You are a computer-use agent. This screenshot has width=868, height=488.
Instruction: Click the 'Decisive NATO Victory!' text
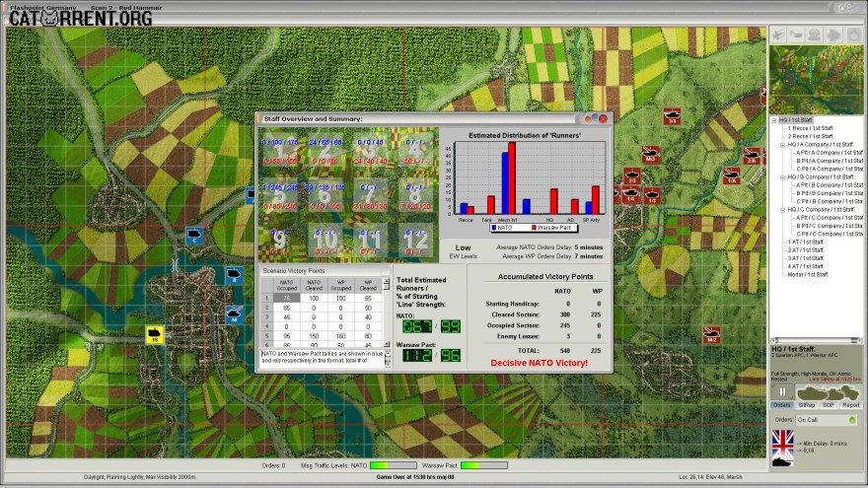coord(540,363)
